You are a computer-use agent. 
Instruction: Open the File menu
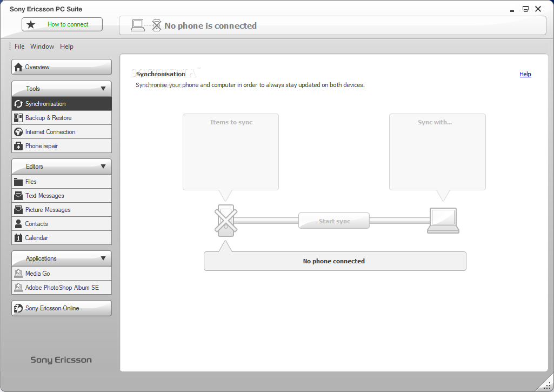(19, 46)
